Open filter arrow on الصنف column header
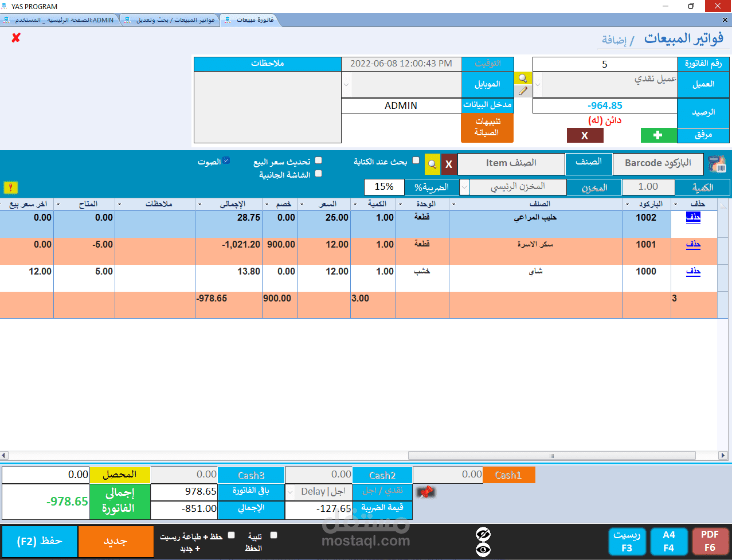732x560 pixels. (454, 204)
